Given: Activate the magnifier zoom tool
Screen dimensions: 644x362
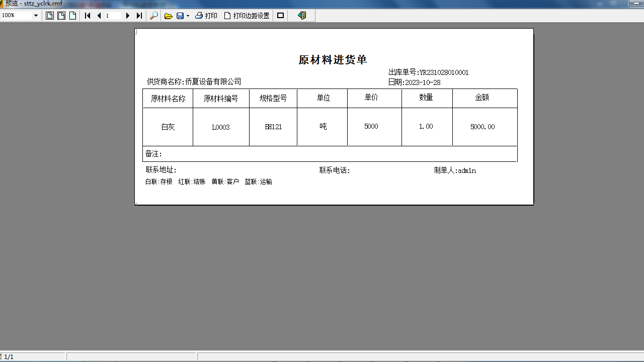Looking at the screenshot, I should pos(153,16).
